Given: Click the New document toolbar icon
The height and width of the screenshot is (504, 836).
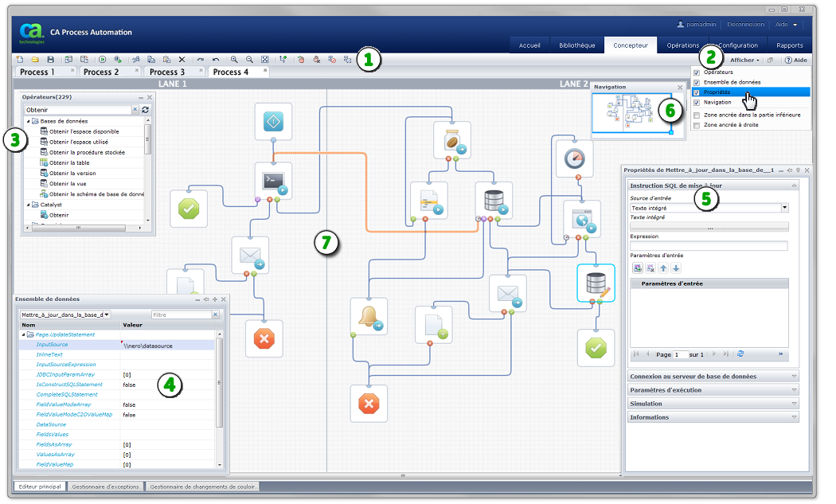Looking at the screenshot, I should point(20,61).
